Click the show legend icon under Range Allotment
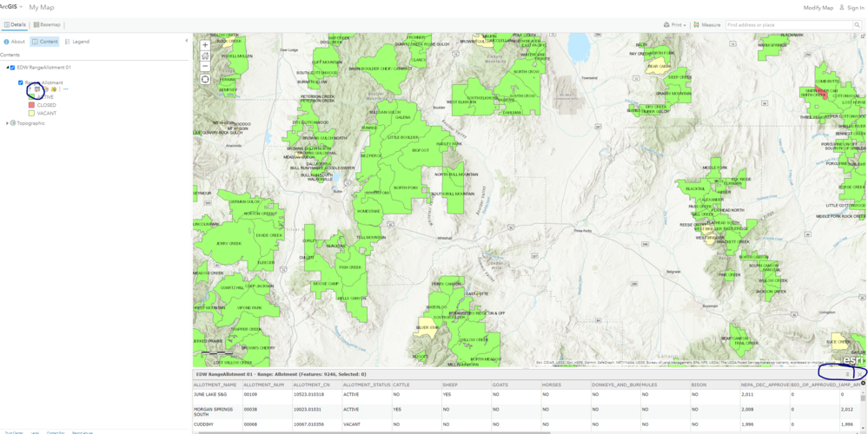 30,89
